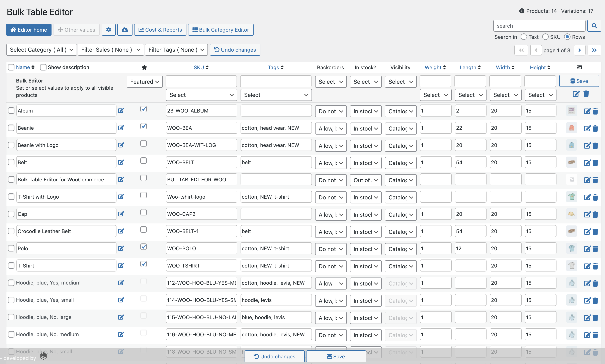Edit the Polo row via right-side pencil icon
This screenshot has height=364, width=605.
(588, 248)
